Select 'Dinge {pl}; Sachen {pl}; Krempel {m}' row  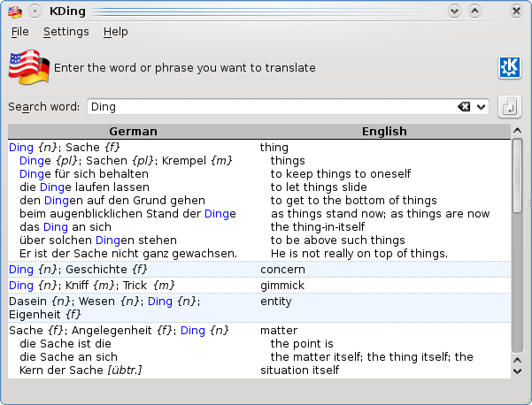point(126,161)
